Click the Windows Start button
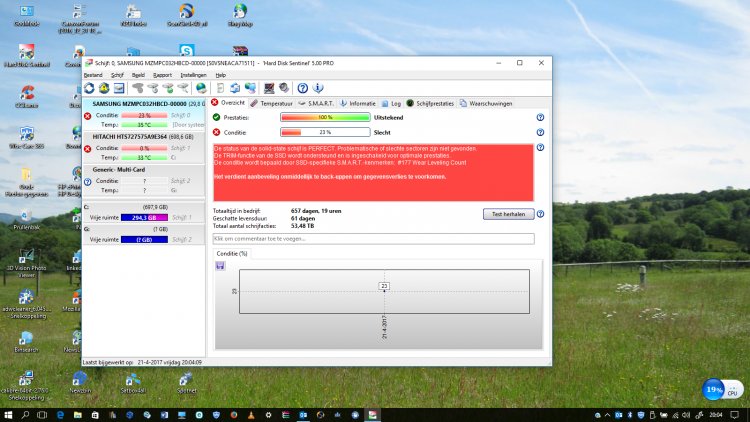This screenshot has height=422, width=750. [x=9, y=413]
